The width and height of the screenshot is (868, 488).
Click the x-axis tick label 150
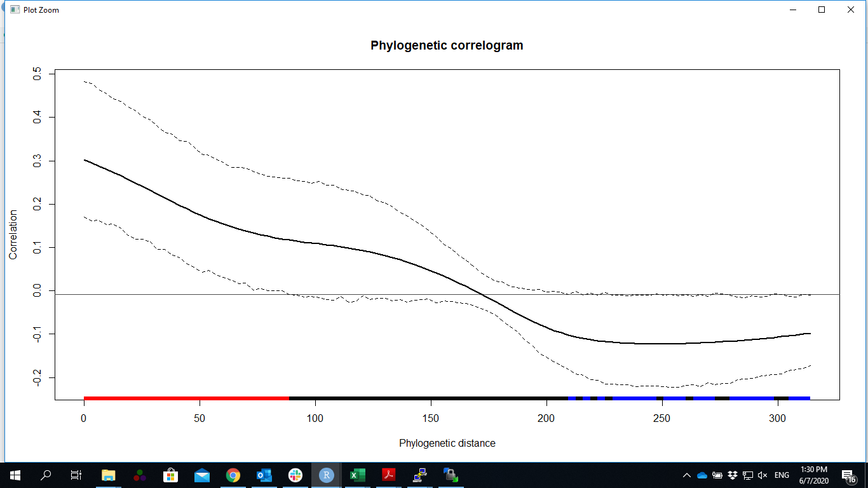click(x=431, y=419)
